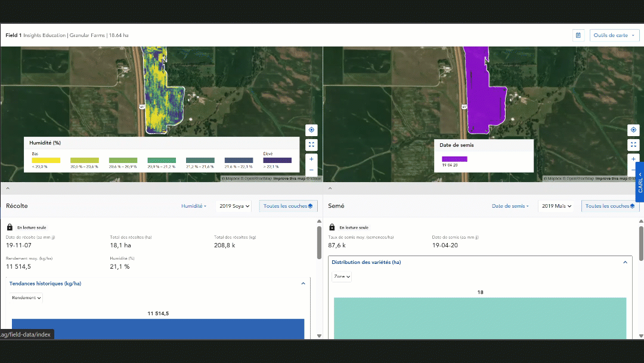Click the lock icon in Récolte panel
The image size is (644, 363).
[x=10, y=227]
